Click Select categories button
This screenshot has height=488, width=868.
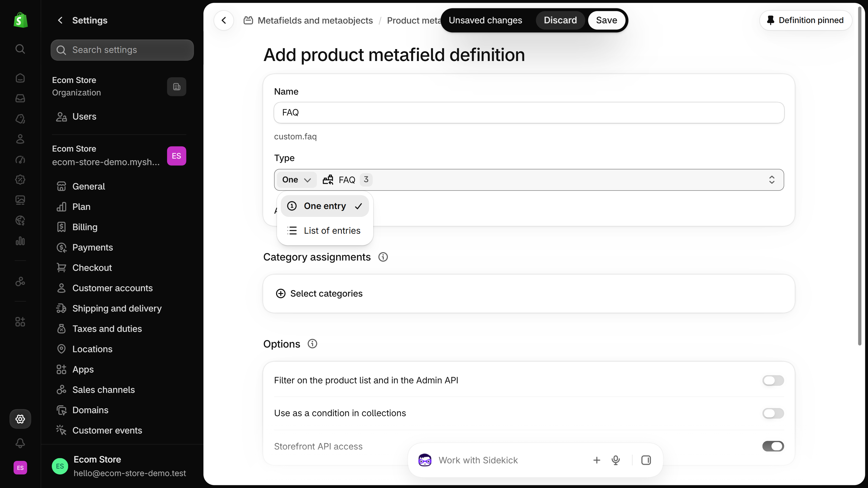[319, 294]
